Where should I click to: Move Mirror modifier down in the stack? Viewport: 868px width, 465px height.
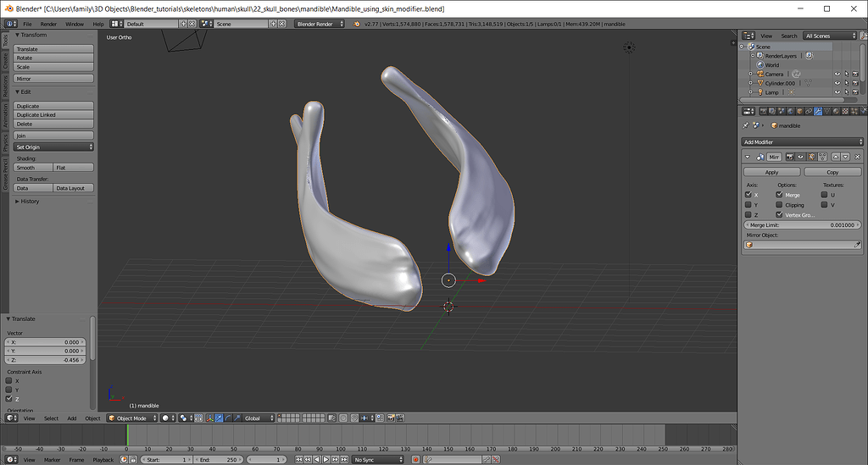tap(845, 157)
